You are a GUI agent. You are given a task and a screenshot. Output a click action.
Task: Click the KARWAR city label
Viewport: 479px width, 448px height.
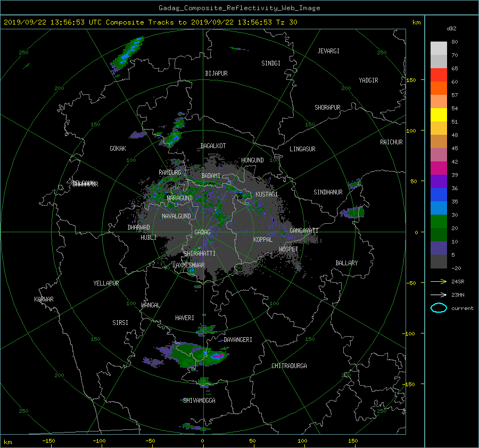(x=44, y=299)
